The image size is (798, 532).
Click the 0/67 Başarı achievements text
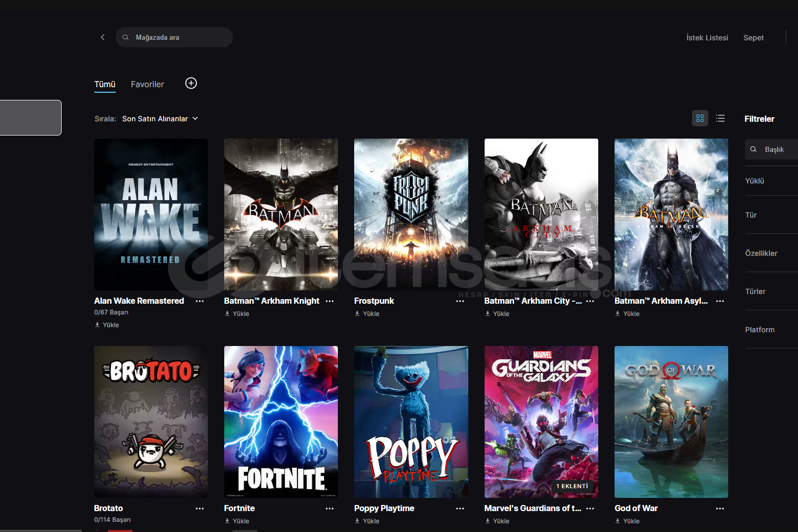(111, 312)
